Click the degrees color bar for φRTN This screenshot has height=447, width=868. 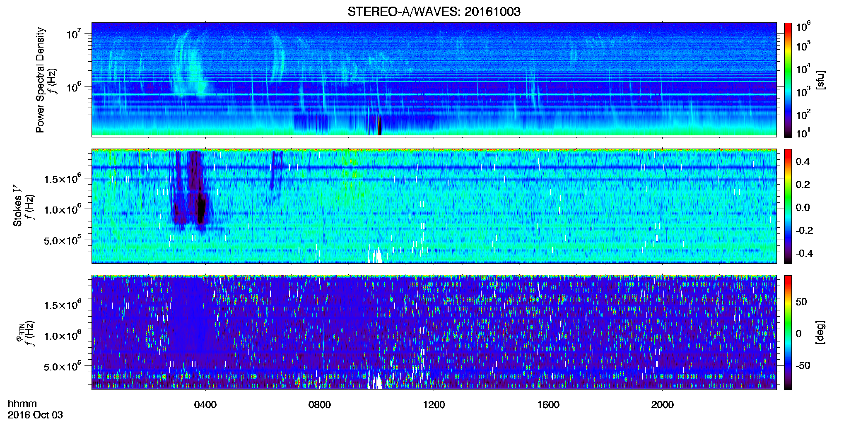click(788, 332)
